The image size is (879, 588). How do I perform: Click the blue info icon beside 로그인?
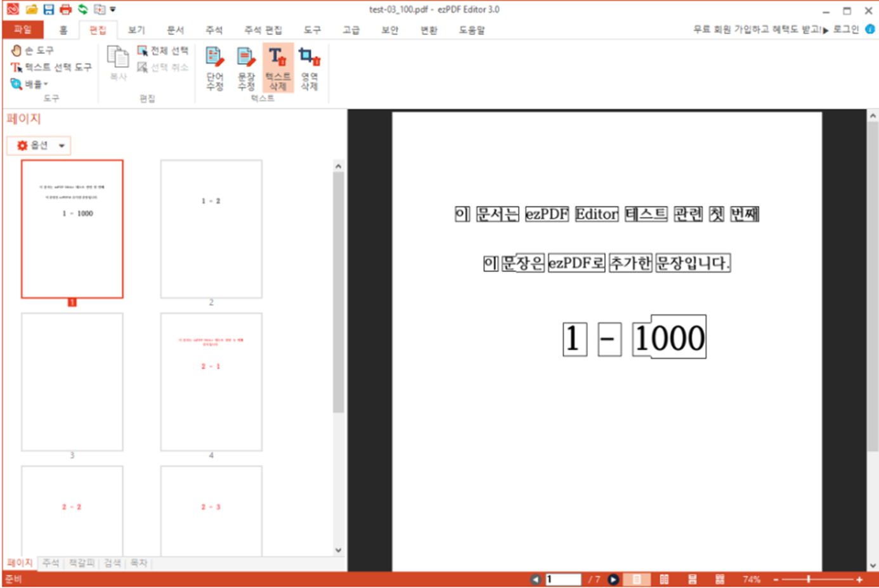click(870, 29)
